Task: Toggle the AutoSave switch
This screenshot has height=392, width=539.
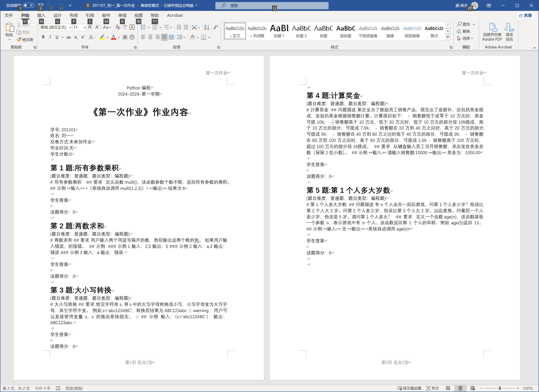Action: [x=28, y=5]
